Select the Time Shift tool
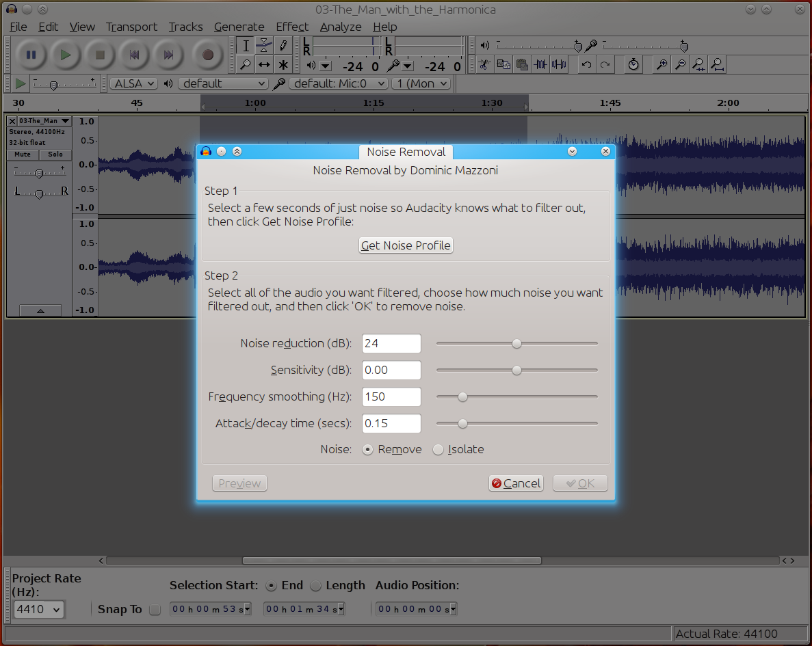 (264, 65)
